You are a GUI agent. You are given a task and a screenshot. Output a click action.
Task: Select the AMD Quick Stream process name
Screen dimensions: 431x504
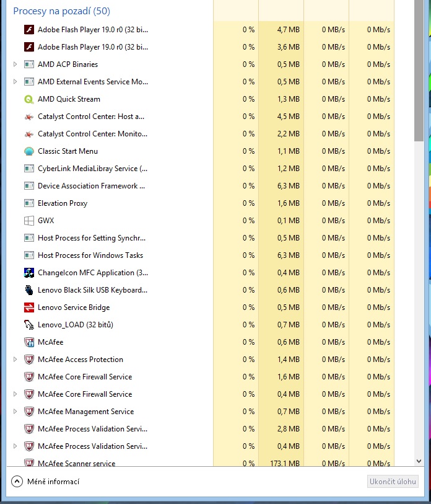(69, 99)
